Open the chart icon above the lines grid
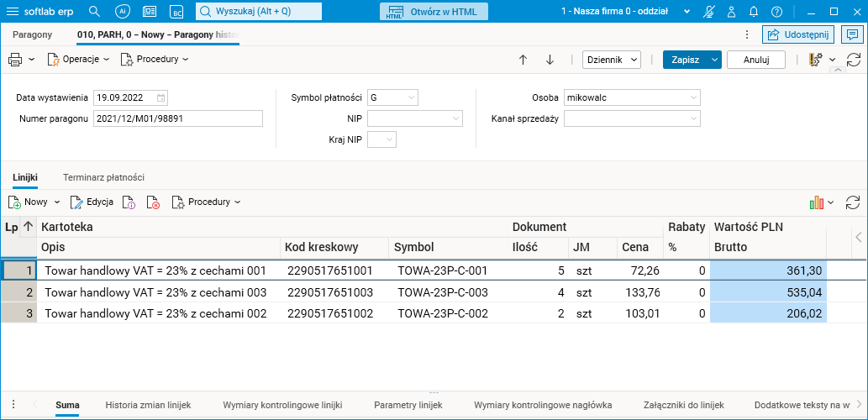The image size is (868, 420). [x=817, y=202]
